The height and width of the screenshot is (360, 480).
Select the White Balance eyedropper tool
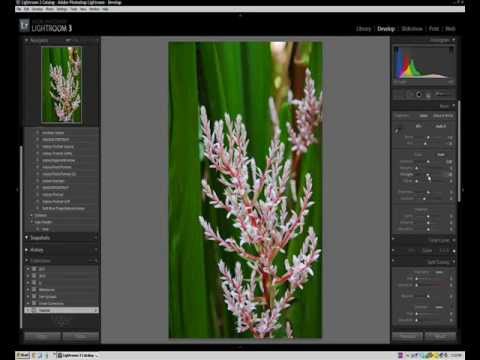point(397,131)
